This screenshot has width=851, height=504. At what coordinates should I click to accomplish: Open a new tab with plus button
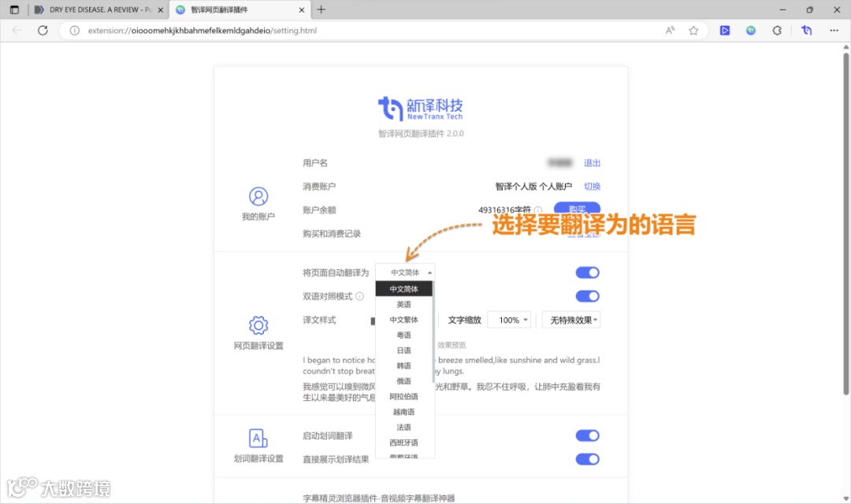pyautogui.click(x=321, y=9)
